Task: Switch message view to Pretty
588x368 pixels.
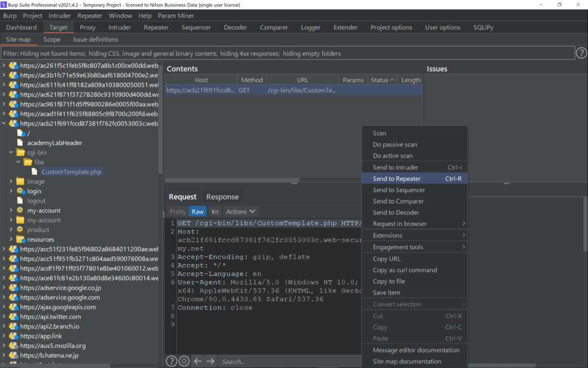Action: [x=177, y=211]
